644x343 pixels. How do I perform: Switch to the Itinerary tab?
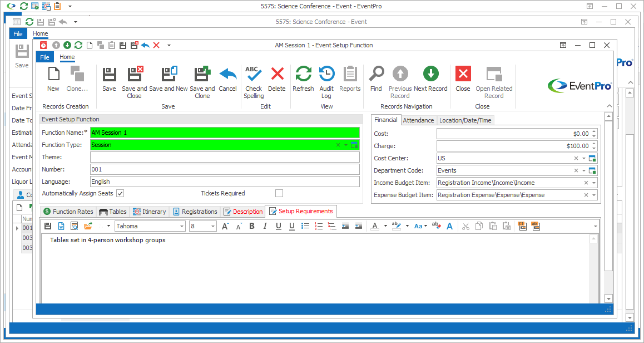(x=150, y=212)
